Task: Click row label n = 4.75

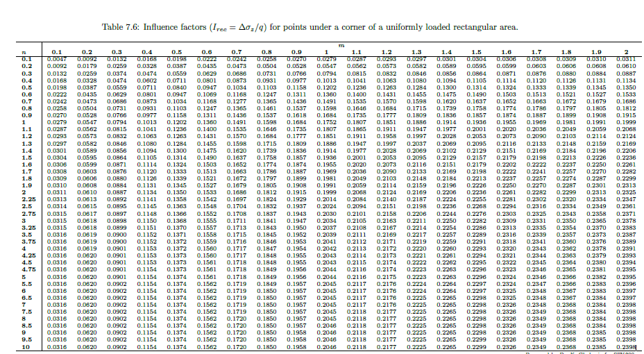Action: point(28,270)
